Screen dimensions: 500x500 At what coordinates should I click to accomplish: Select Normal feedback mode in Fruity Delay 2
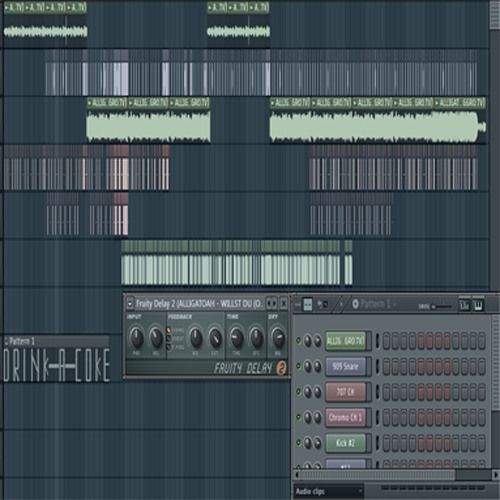(x=169, y=330)
